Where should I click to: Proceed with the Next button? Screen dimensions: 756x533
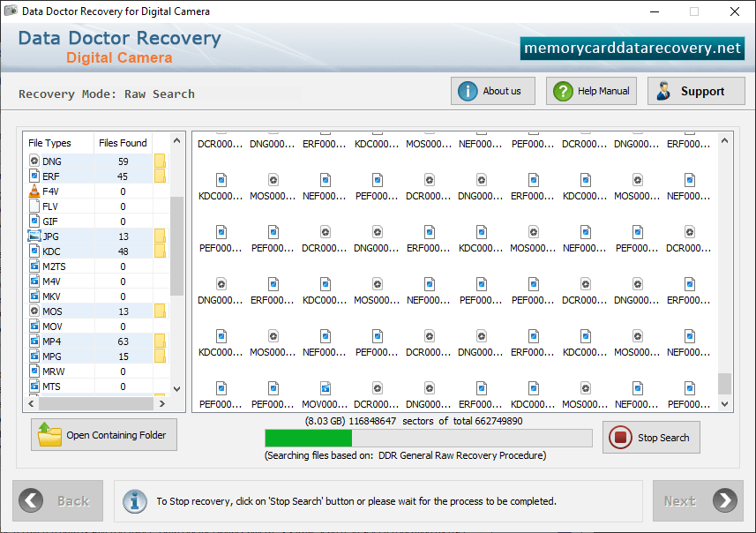[x=698, y=500]
